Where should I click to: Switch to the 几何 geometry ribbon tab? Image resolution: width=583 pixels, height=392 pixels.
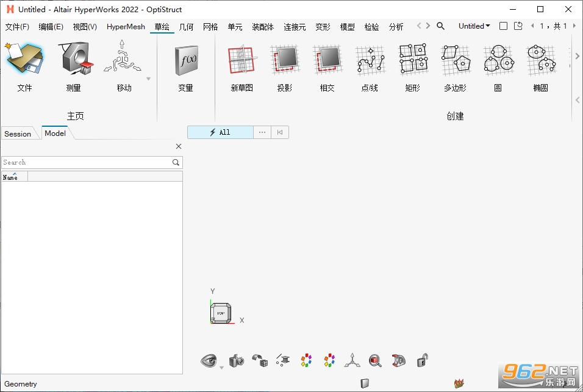[x=186, y=27]
